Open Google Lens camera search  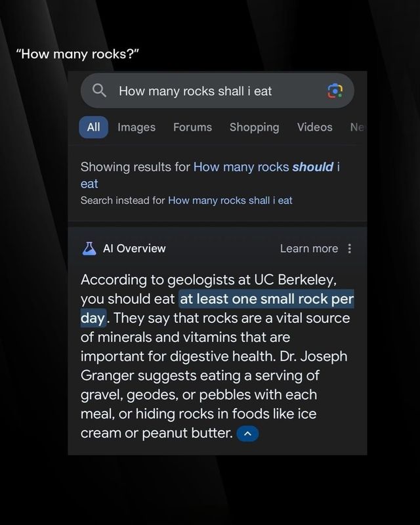335,91
